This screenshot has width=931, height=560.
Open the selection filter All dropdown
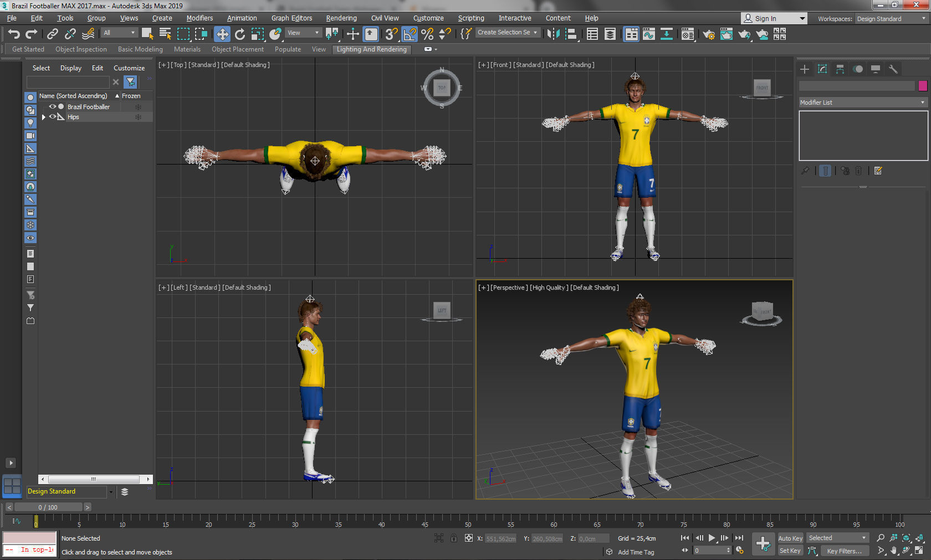click(x=119, y=33)
